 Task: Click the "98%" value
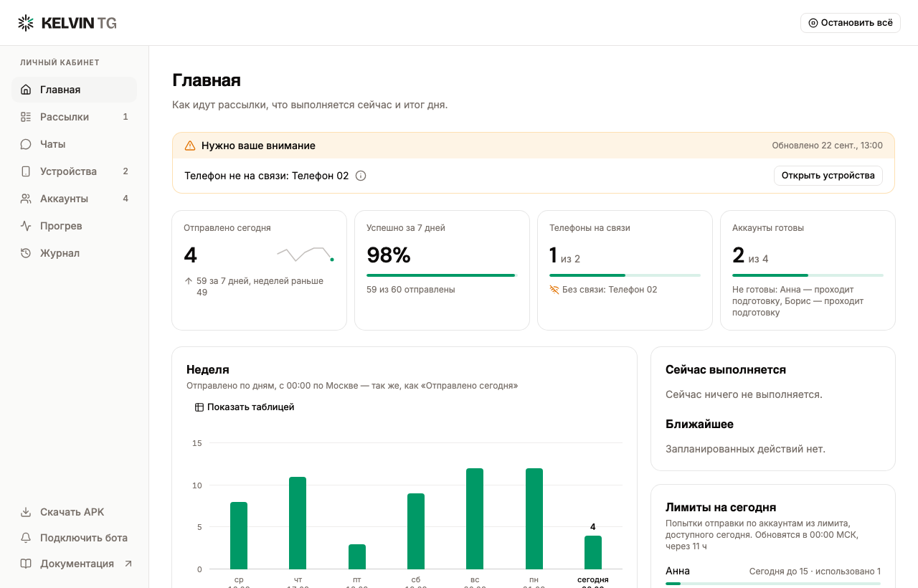(389, 255)
